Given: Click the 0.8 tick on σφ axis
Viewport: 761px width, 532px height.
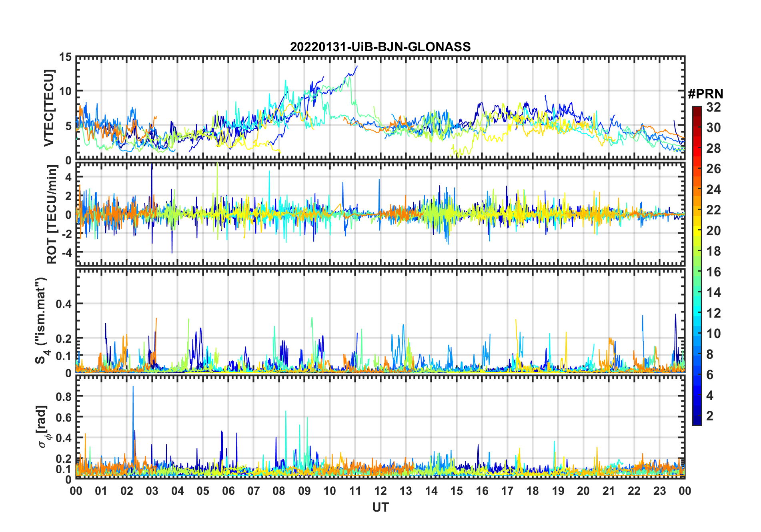Looking at the screenshot, I should coord(64,396).
